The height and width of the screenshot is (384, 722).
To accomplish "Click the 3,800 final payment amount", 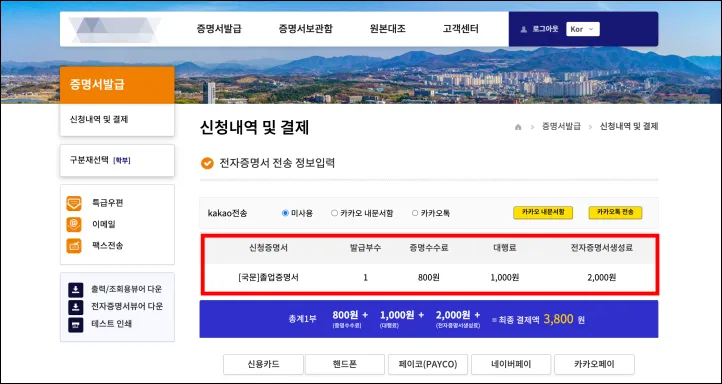I will [x=558, y=319].
